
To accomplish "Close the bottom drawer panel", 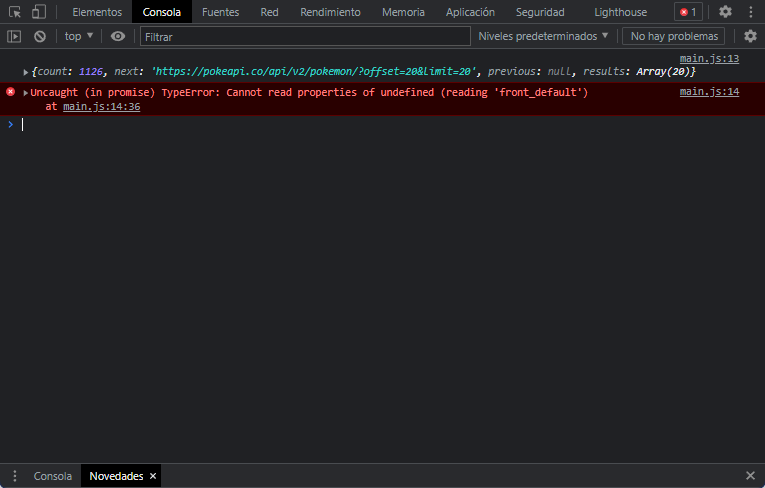I will point(750,476).
